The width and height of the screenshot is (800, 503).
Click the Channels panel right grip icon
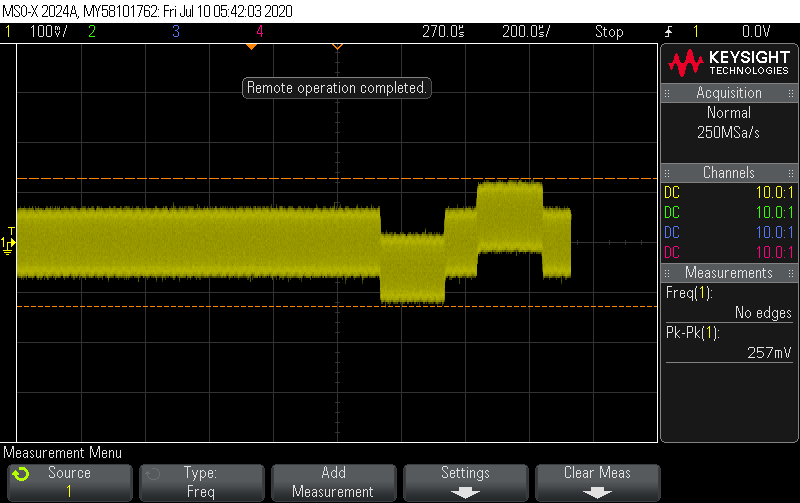click(x=791, y=173)
